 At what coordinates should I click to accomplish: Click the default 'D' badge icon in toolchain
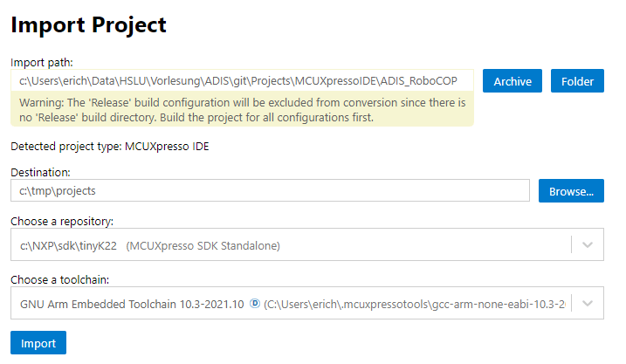(x=255, y=303)
